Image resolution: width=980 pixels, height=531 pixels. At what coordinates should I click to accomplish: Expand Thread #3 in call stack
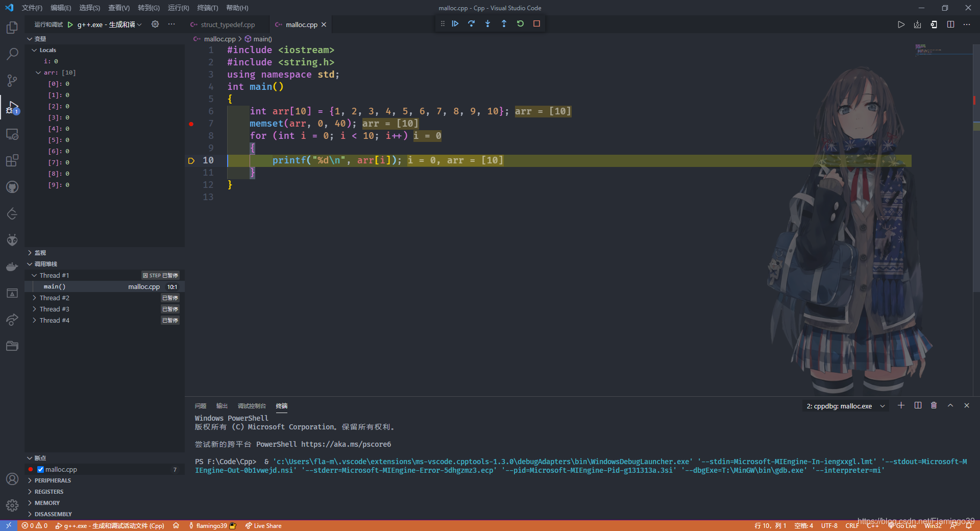pos(34,309)
